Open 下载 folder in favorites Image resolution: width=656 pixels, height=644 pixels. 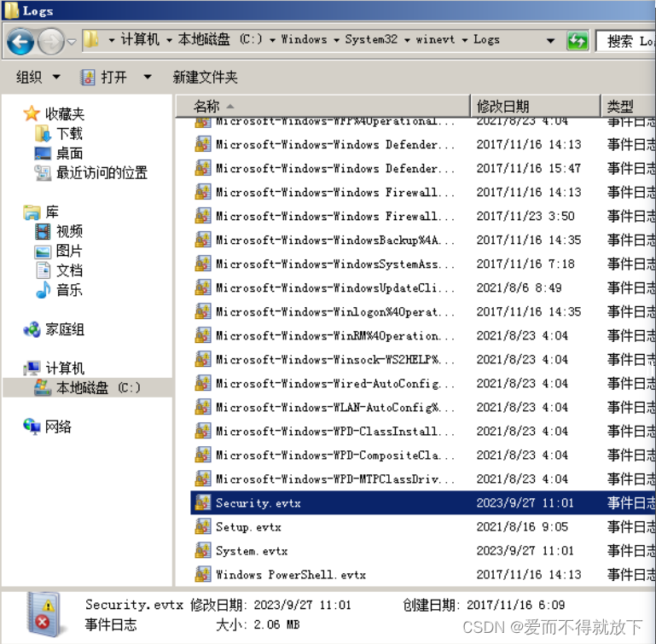(x=59, y=133)
